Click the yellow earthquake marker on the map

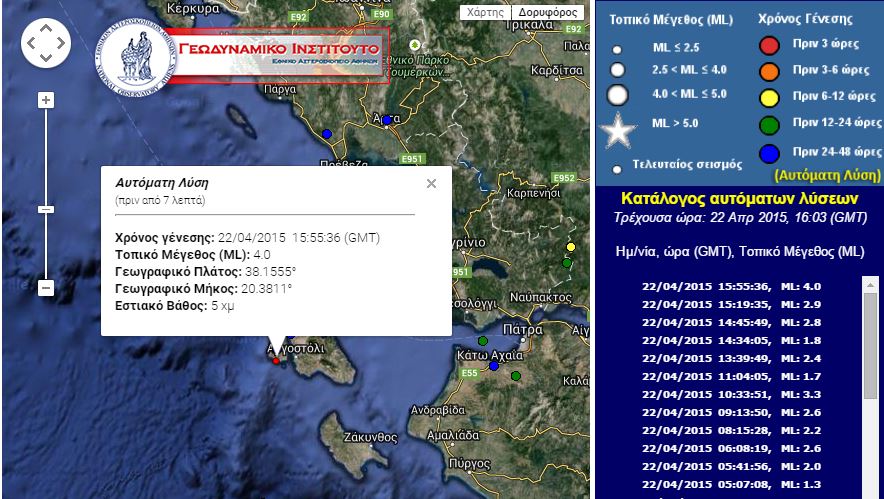(x=571, y=247)
